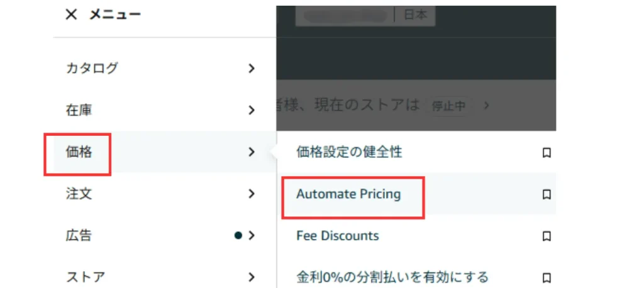Expand the 価格 submenu chevron

coord(252,152)
